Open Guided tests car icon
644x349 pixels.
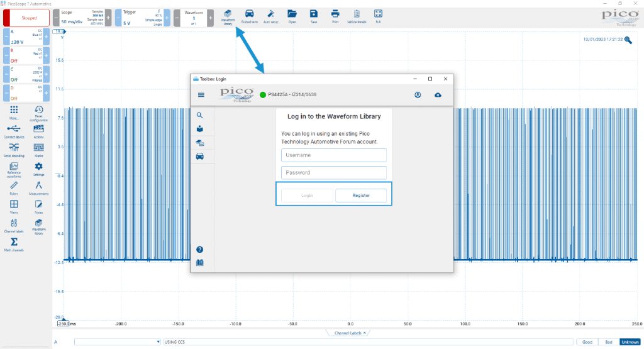point(249,17)
